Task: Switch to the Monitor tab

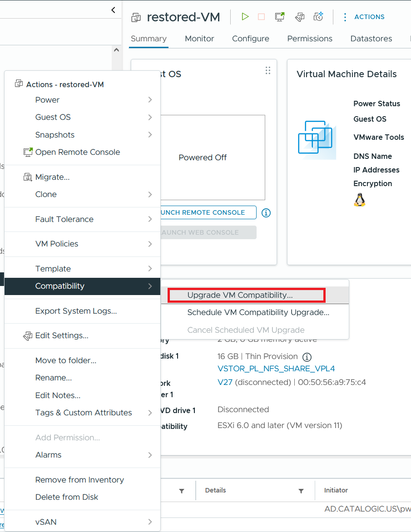Action: (x=199, y=39)
